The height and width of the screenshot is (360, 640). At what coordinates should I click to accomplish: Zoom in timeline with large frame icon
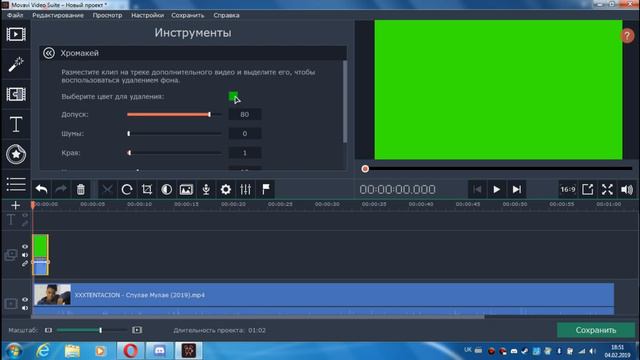tap(137, 330)
